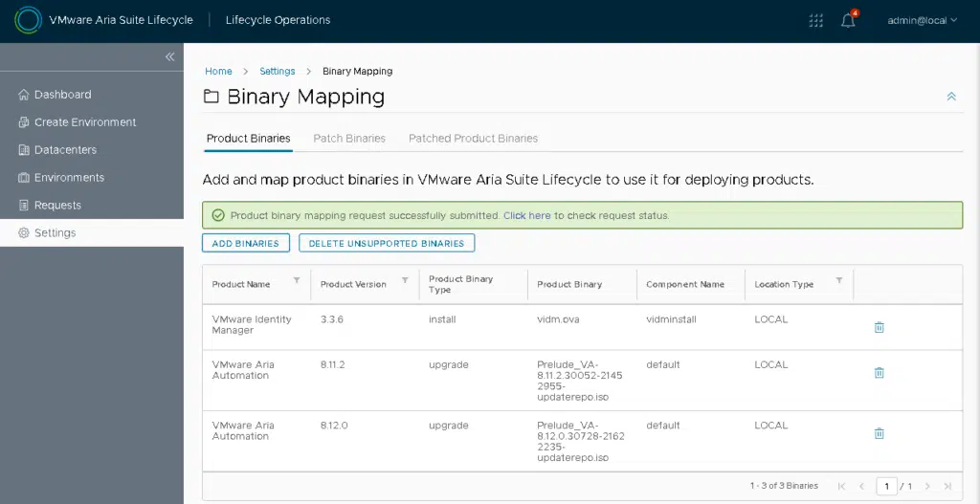Open the Product Version column filter
The width and height of the screenshot is (980, 504).
[405, 280]
